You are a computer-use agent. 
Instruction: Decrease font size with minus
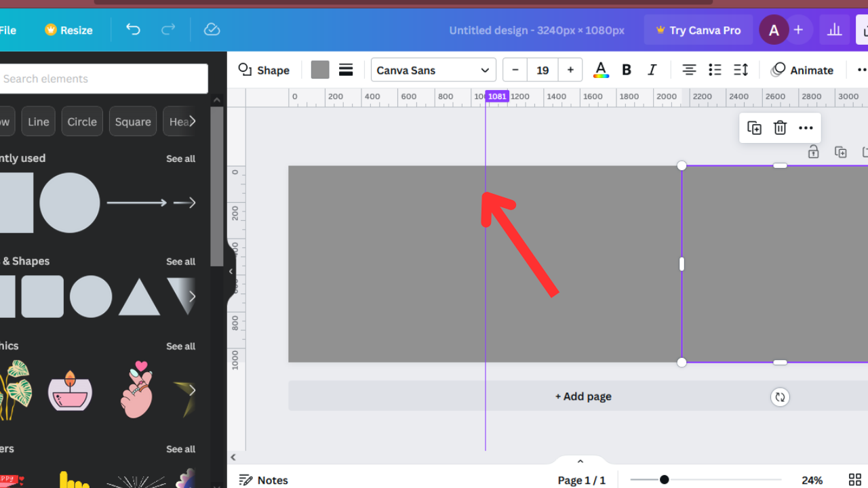(x=515, y=70)
